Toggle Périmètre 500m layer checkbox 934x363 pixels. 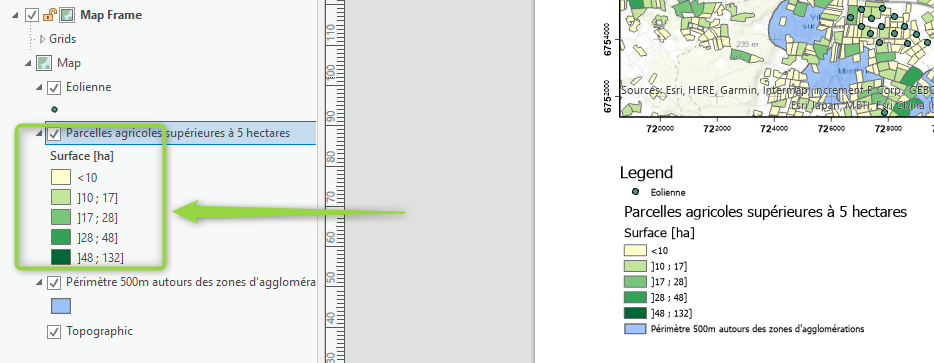pyautogui.click(x=54, y=283)
